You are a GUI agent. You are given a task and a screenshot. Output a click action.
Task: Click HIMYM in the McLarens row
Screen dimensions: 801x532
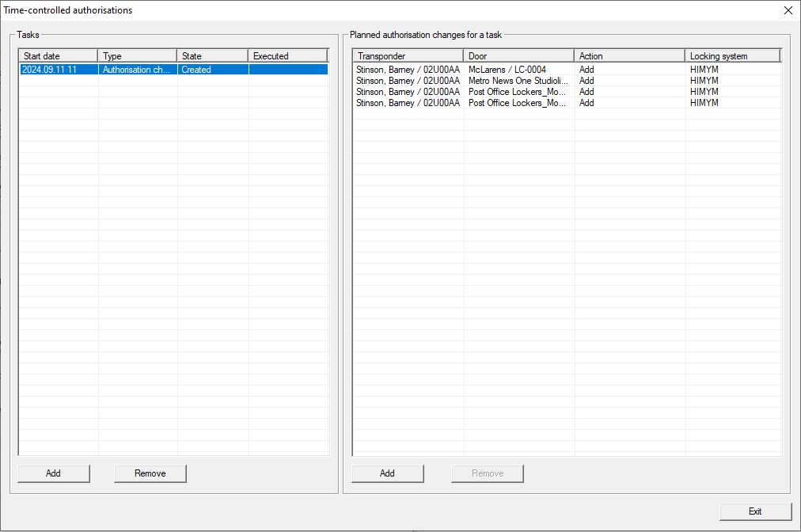coord(704,70)
